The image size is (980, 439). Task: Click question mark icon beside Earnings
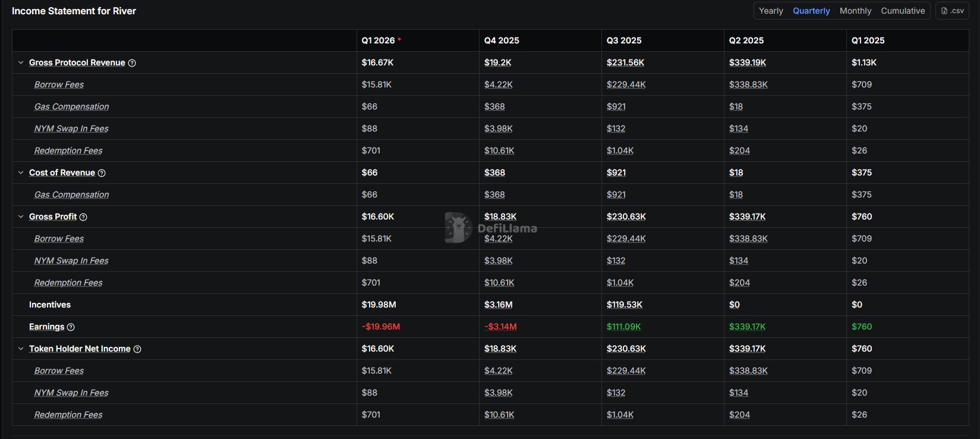pyautogui.click(x=71, y=327)
